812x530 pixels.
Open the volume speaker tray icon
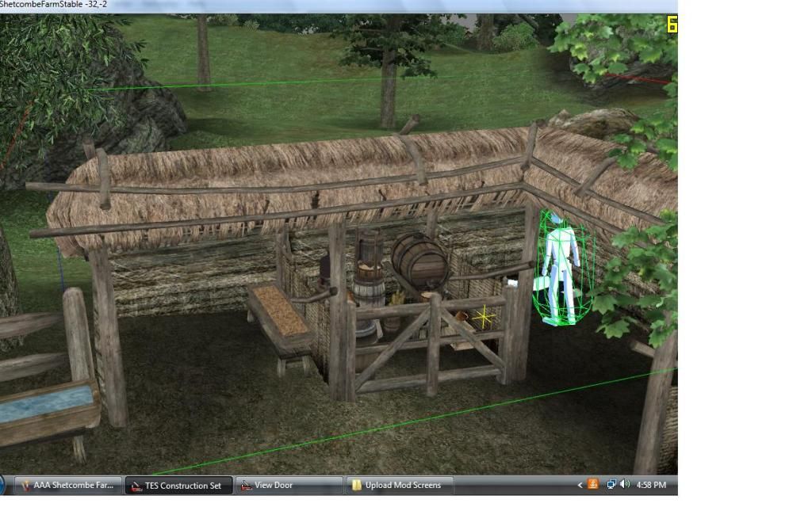(x=625, y=485)
